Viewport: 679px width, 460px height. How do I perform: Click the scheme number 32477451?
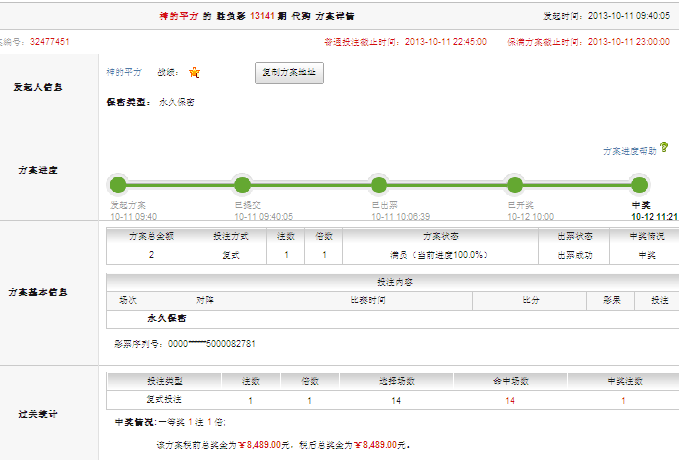coord(48,42)
